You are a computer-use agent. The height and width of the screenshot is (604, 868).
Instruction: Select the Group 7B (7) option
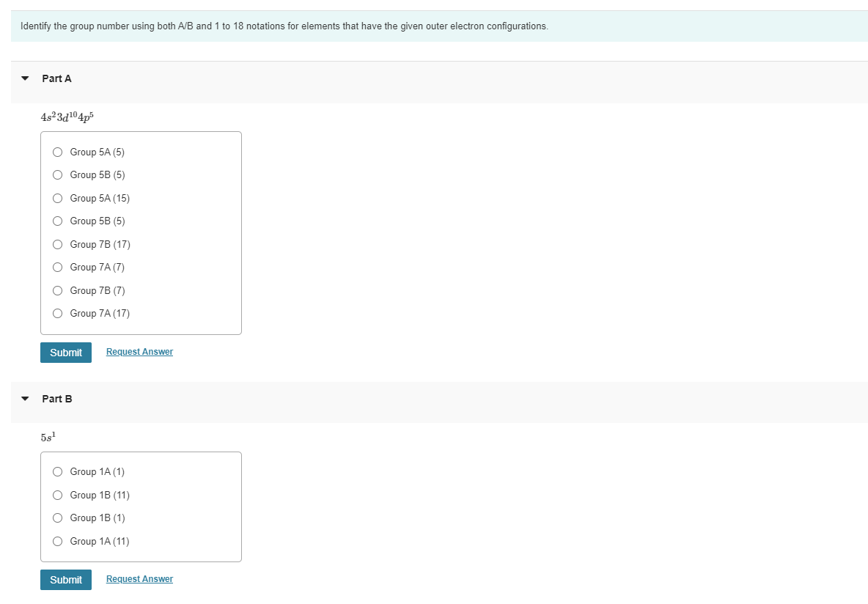click(57, 290)
